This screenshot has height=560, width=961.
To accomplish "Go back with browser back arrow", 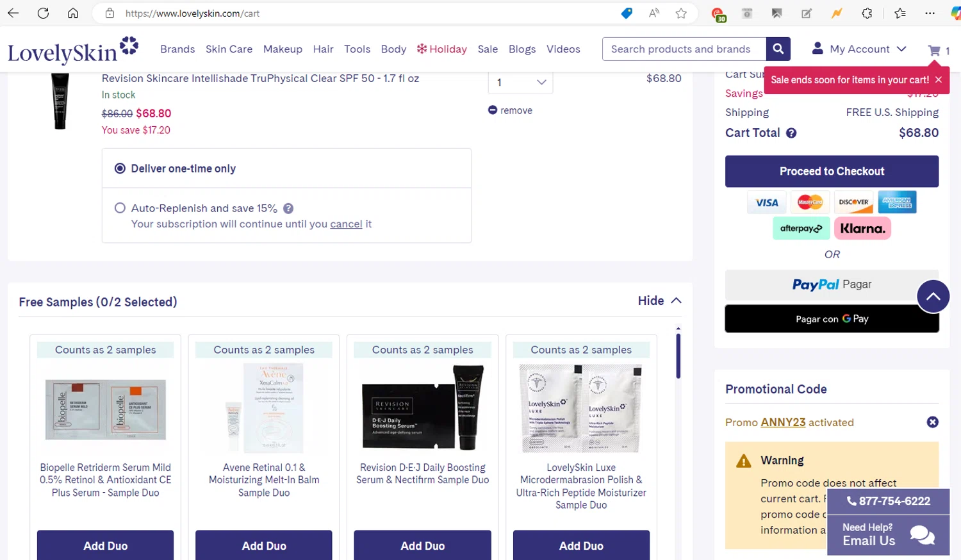I will tap(13, 13).
